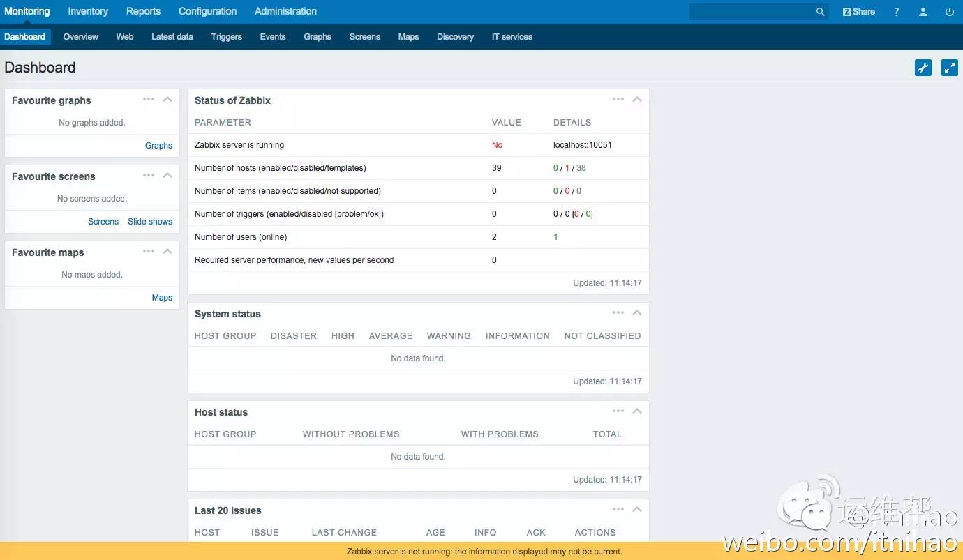Screen dimensions: 963x560
Task: Click 'Number of triggers' parameter row text
Action: (289, 214)
